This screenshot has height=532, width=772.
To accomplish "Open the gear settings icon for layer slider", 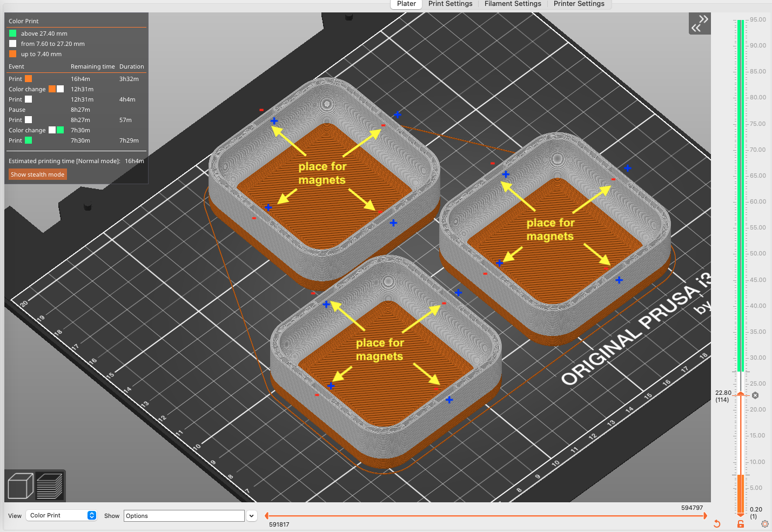I will (764, 524).
